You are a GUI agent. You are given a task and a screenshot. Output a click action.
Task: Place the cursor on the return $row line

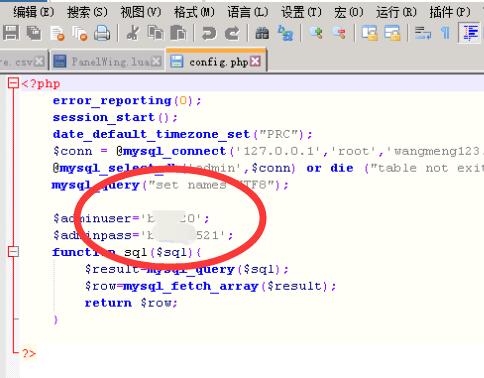[131, 303]
